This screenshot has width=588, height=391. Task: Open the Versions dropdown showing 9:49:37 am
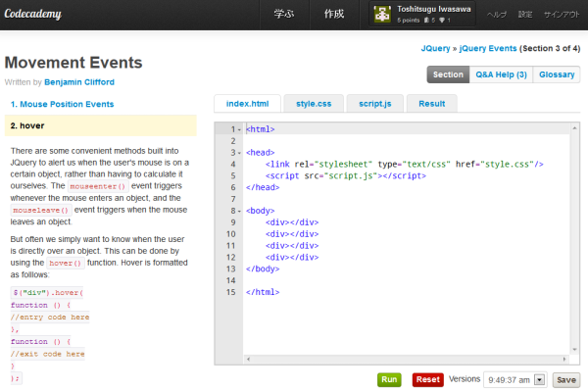click(x=514, y=380)
